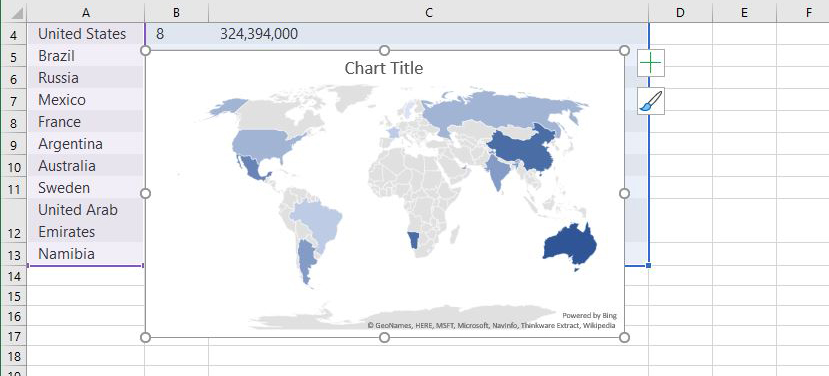Select row 5 header
Screen dimensions: 829x376
[14, 56]
